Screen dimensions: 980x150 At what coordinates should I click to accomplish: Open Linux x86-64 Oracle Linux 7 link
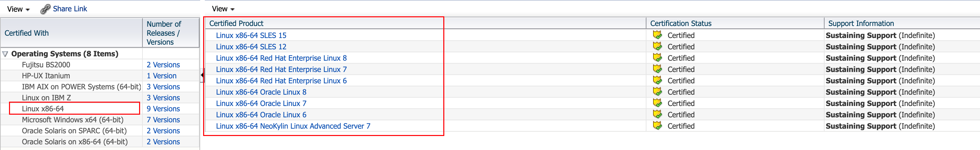(261, 103)
